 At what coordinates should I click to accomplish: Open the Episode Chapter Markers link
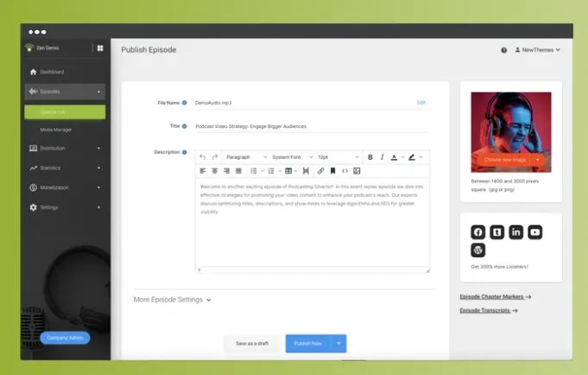tap(495, 296)
